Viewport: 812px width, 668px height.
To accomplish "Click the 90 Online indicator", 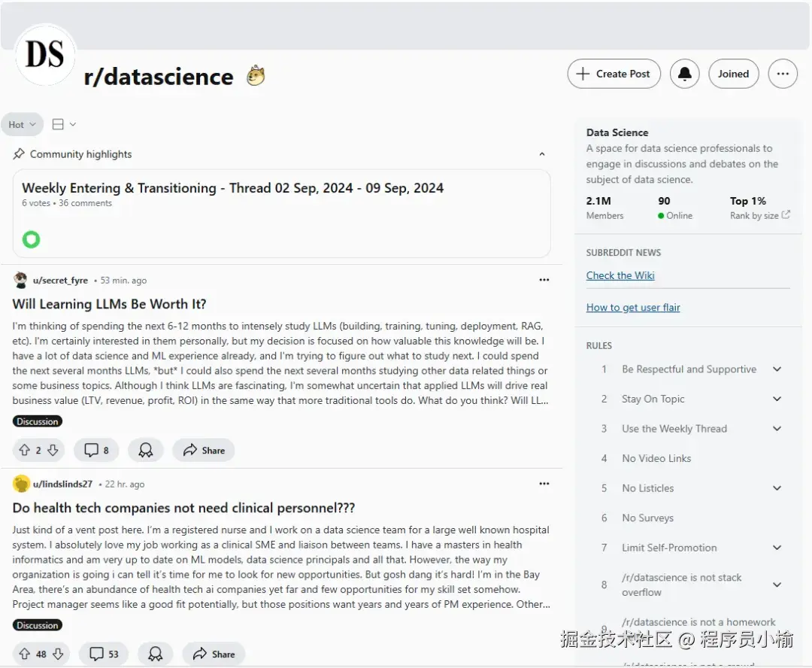I will [x=674, y=208].
